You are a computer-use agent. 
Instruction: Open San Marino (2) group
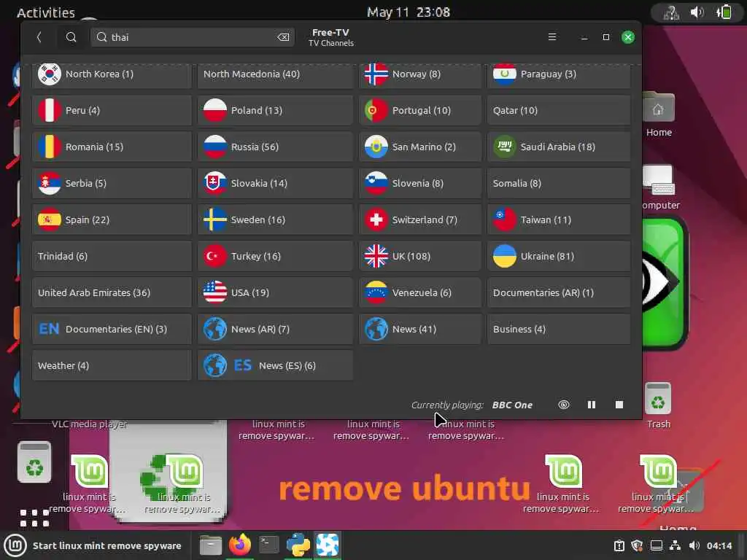coord(420,147)
